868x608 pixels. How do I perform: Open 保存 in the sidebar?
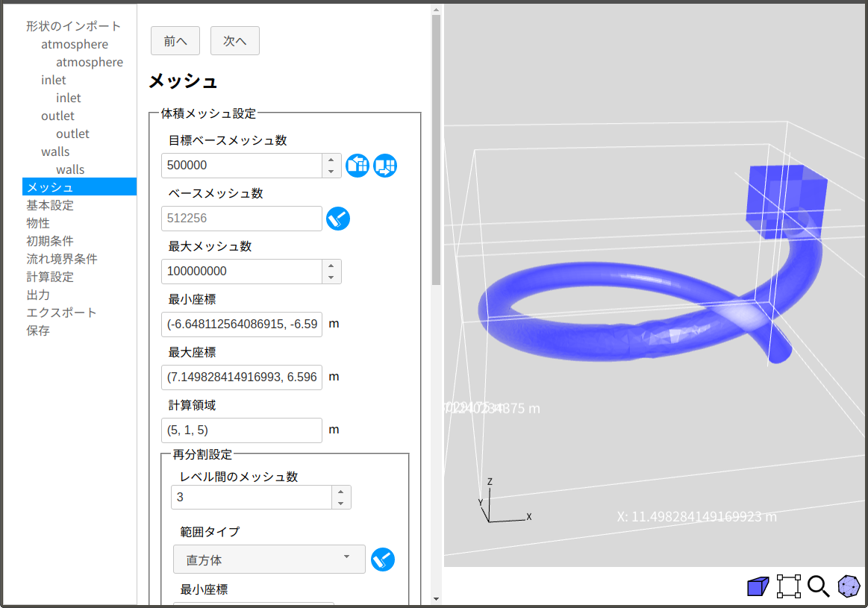click(x=38, y=330)
